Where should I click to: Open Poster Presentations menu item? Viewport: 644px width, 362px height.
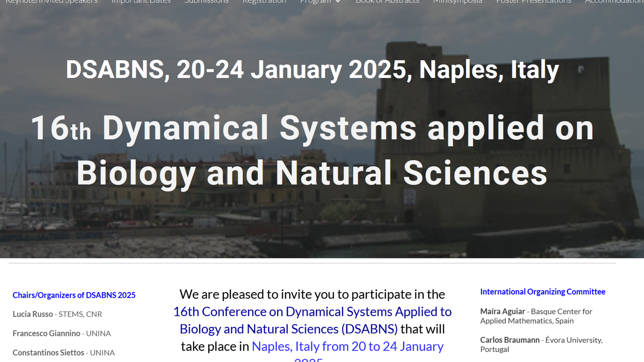click(x=533, y=2)
